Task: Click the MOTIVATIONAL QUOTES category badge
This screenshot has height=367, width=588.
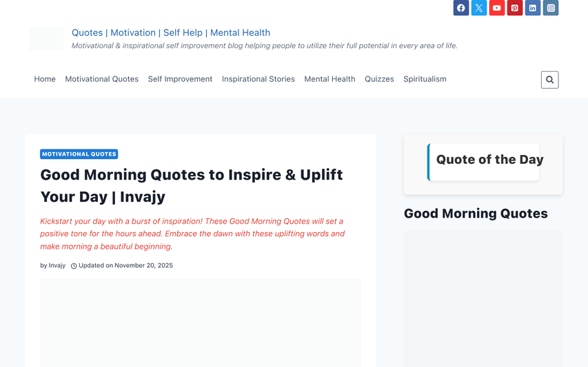Action: tap(79, 154)
